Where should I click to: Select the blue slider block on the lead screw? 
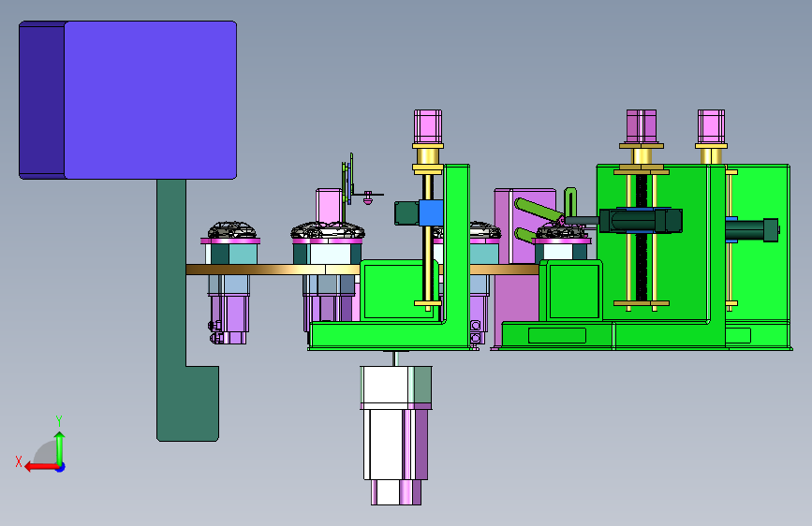click(x=431, y=212)
